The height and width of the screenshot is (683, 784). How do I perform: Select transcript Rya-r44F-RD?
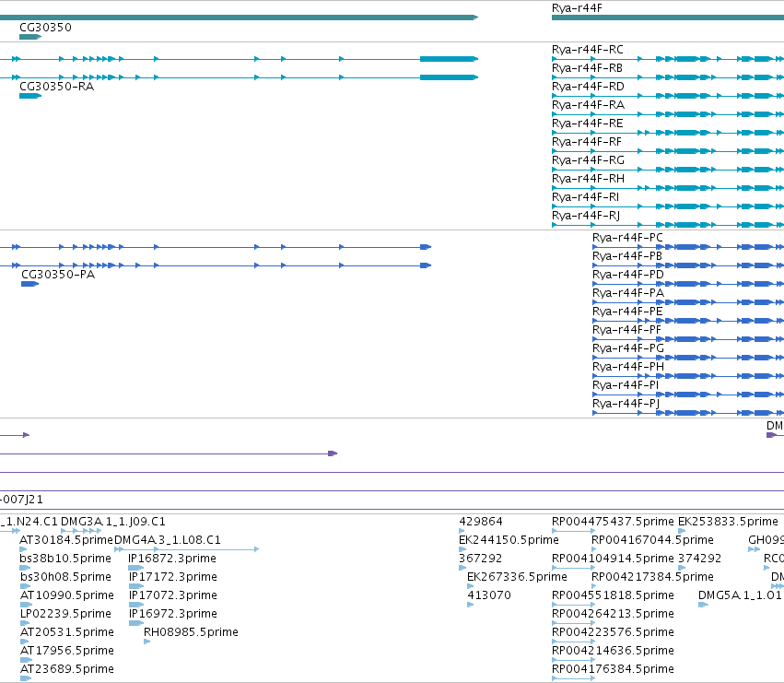[x=588, y=87]
